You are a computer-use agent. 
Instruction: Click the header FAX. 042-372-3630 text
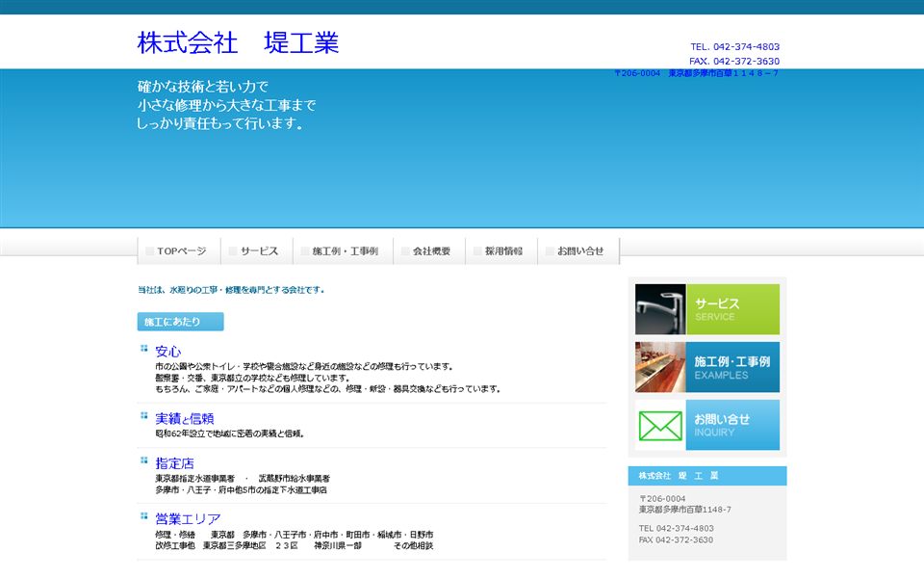click(x=734, y=61)
